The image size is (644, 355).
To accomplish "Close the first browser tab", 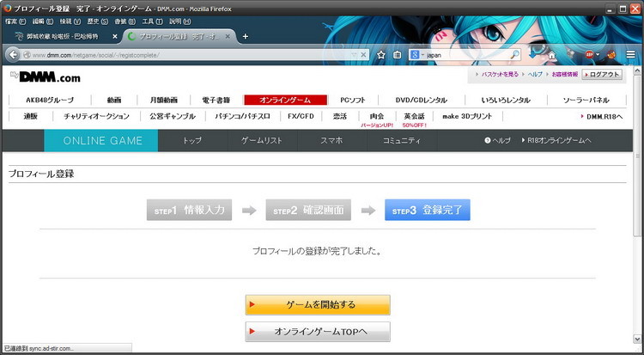I will point(114,37).
